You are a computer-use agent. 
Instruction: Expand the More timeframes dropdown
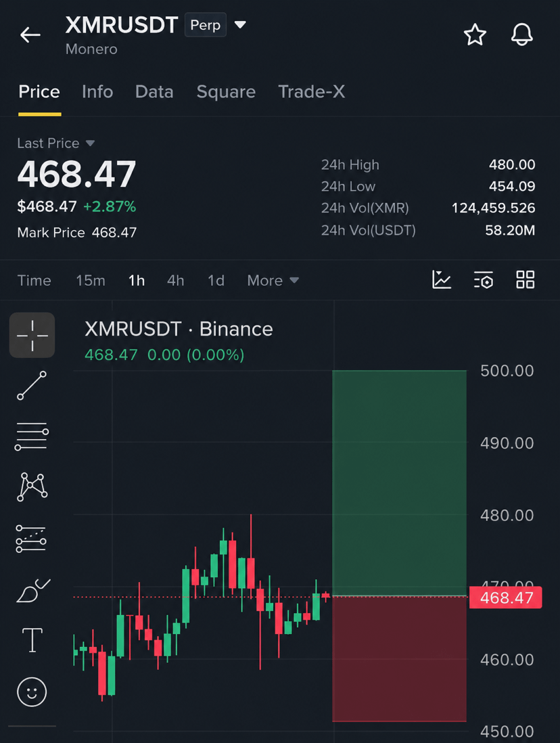tap(273, 281)
